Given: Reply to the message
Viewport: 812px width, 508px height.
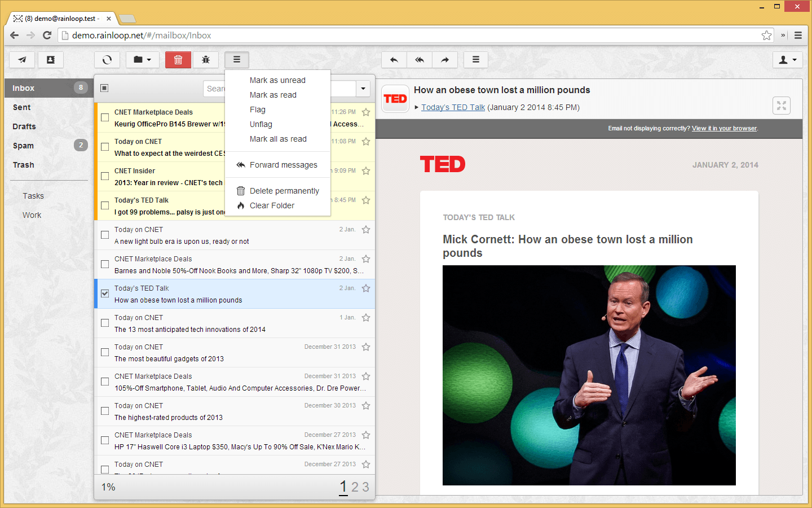Looking at the screenshot, I should coord(394,60).
